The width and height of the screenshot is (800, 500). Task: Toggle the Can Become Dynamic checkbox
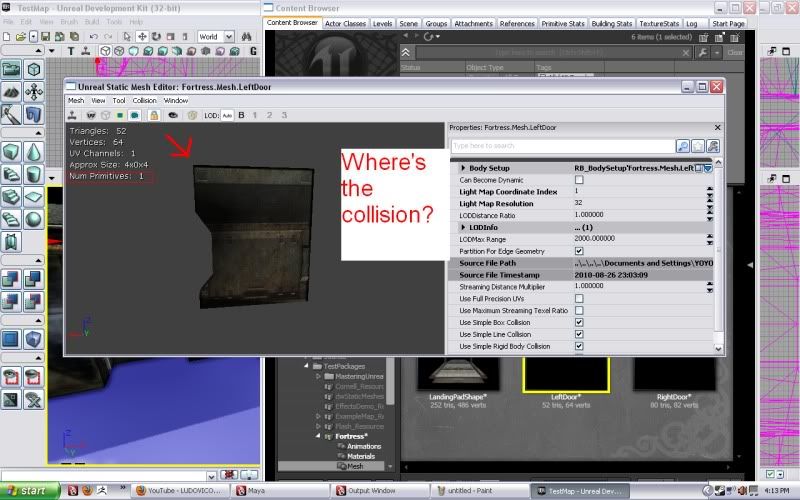pos(579,180)
